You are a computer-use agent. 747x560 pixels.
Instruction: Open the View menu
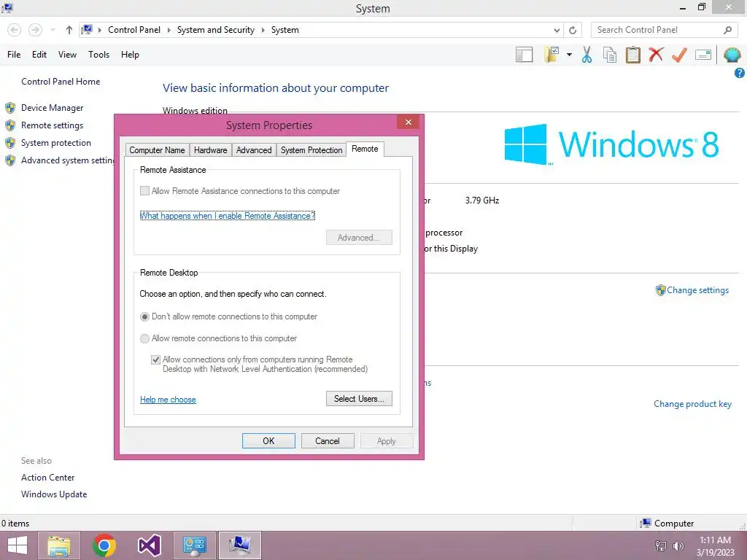[x=67, y=54]
